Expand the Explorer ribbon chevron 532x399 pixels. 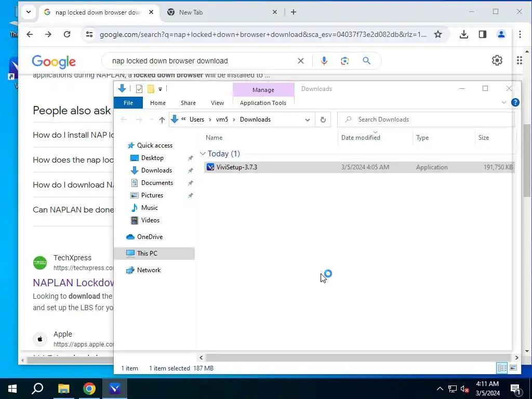[504, 102]
